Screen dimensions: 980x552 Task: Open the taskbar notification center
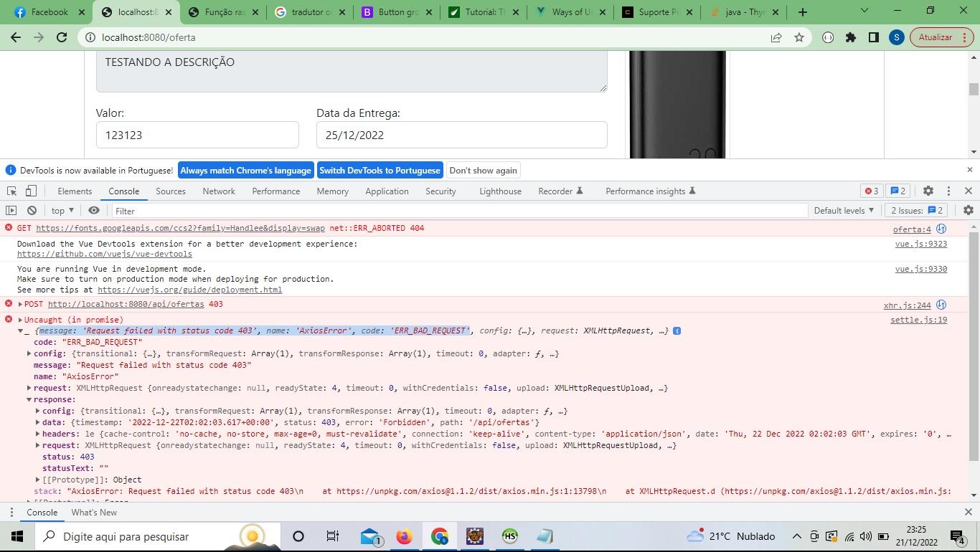pos(958,536)
